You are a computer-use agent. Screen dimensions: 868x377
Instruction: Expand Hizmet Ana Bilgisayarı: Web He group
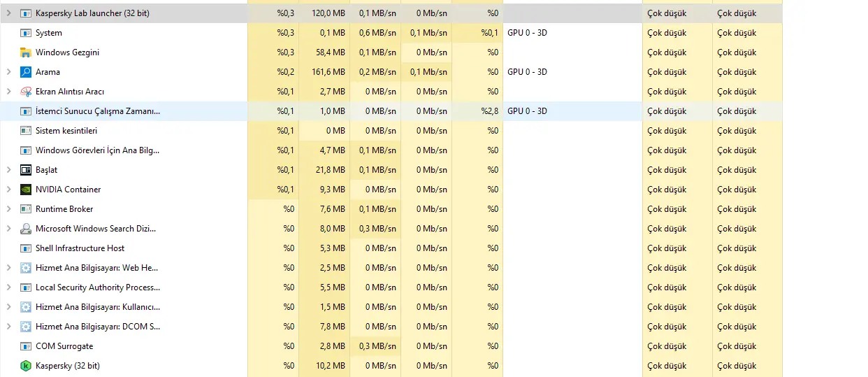click(x=8, y=268)
